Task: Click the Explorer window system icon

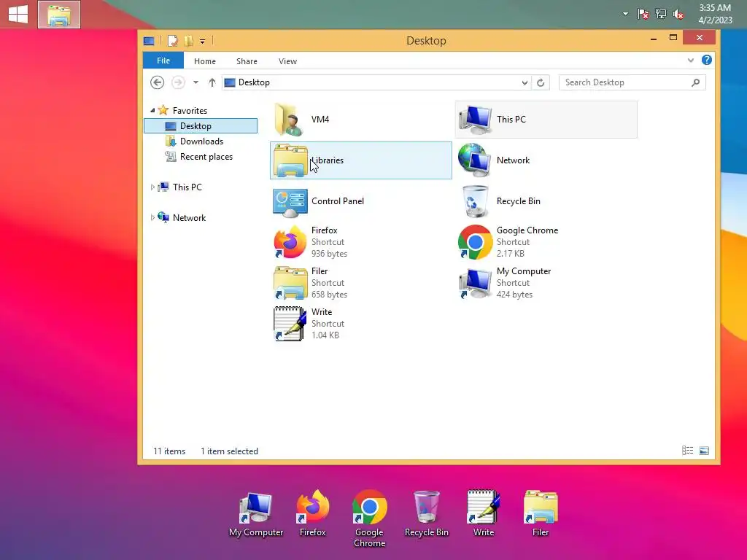Action: point(149,42)
